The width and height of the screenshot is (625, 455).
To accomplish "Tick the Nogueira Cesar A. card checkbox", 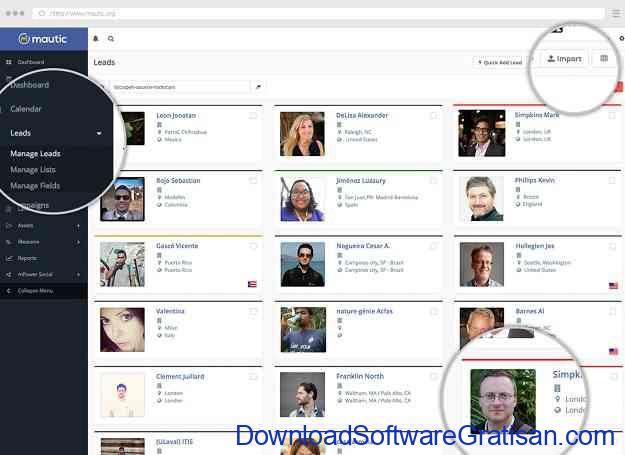I will coord(434,246).
